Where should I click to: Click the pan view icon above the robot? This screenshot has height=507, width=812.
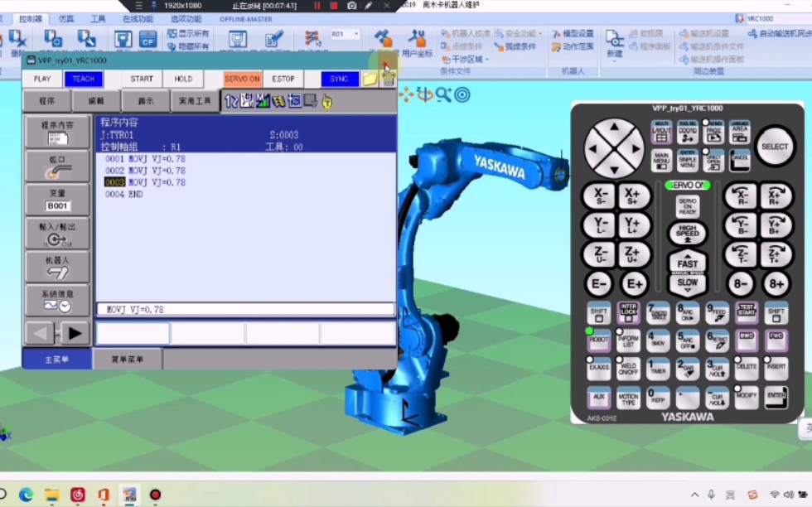click(x=407, y=94)
